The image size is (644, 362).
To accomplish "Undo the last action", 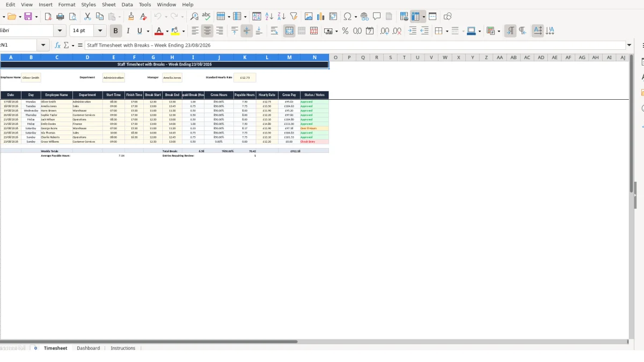I will tap(157, 17).
